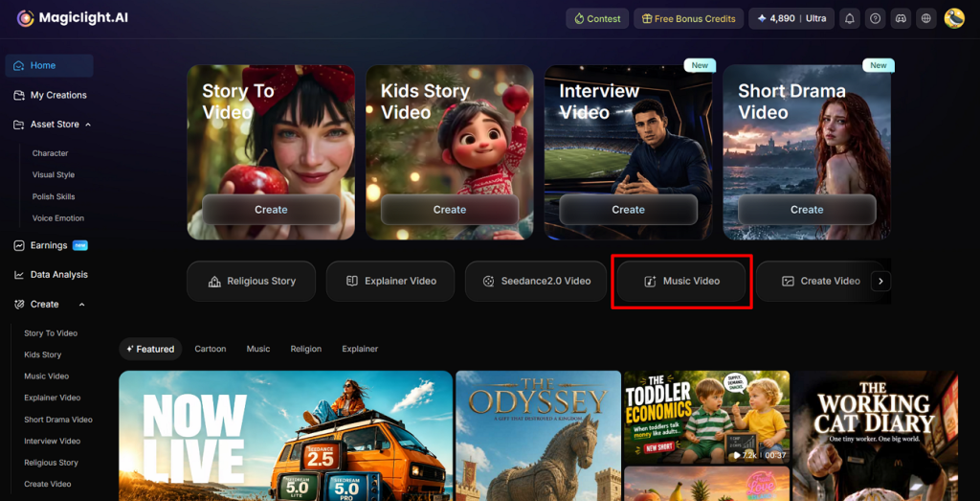Screen dimensions: 980x501
Task: Click the Free Bonus Credits gift icon
Action: (x=646, y=19)
